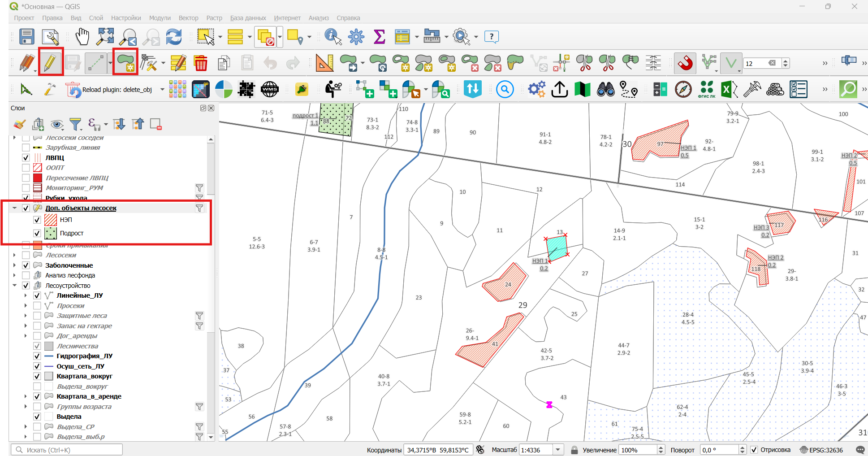
Task: Click the red Пересечение ЛВПЦ color swatch
Action: 38,178
